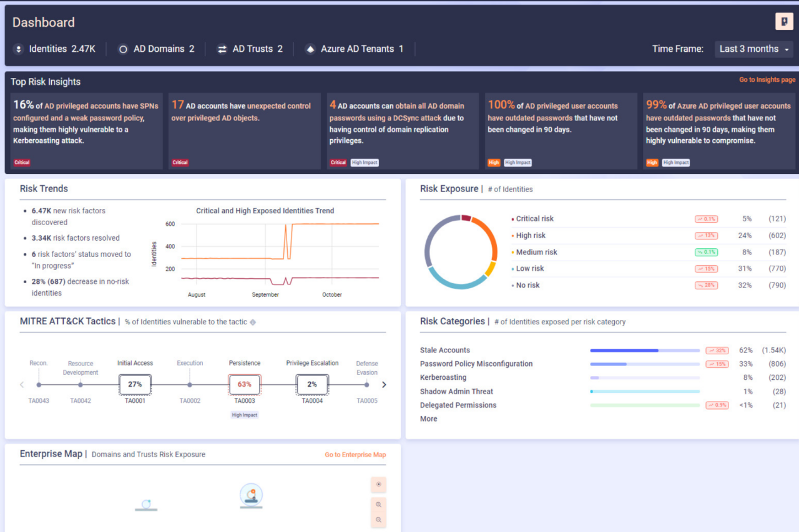799x532 pixels.
Task: Open the Delegated Permissions category
Action: coord(458,405)
